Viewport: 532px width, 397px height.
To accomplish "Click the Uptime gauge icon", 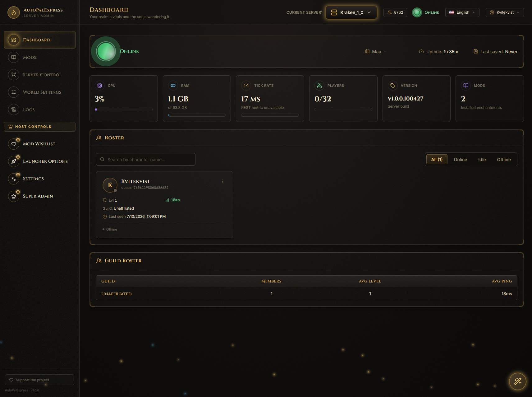I will [421, 51].
